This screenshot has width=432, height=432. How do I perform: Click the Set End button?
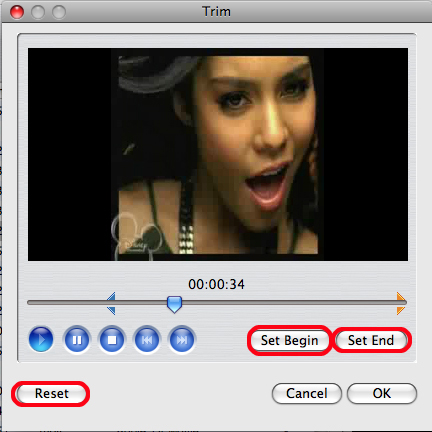click(371, 340)
